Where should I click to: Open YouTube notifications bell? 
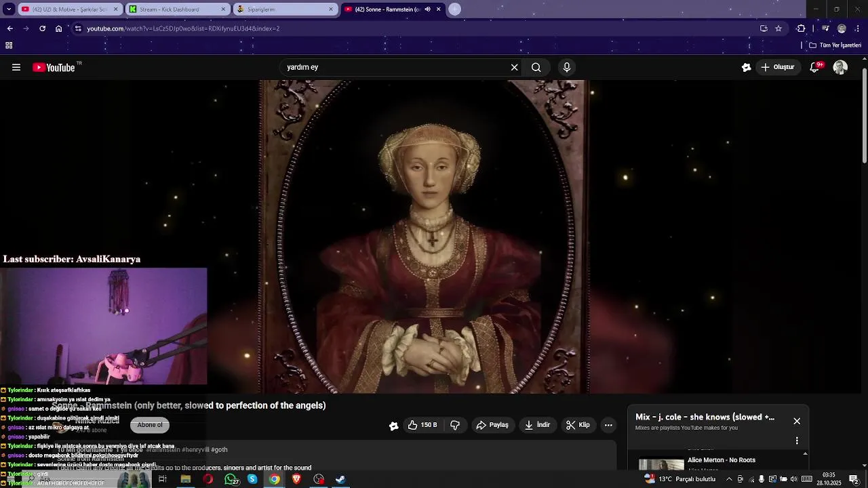pos(815,67)
